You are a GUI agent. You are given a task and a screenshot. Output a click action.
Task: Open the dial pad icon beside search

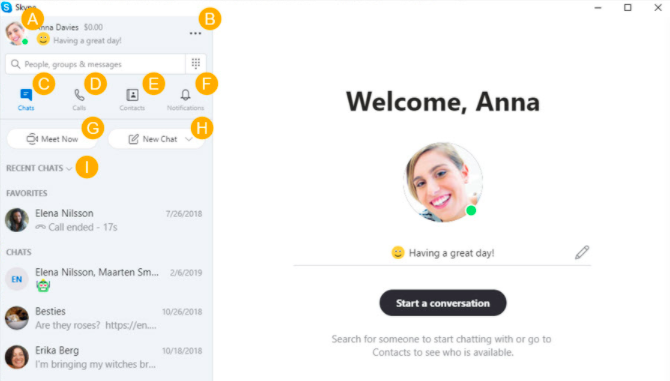tap(196, 64)
